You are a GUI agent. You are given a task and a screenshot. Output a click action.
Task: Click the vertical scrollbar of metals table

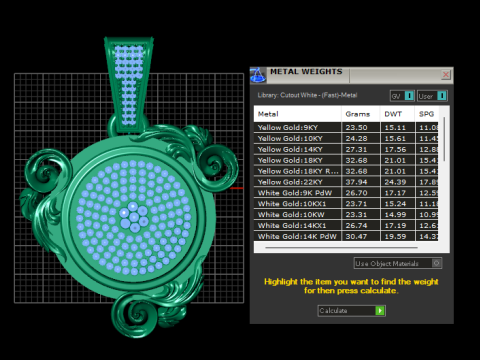(444, 139)
